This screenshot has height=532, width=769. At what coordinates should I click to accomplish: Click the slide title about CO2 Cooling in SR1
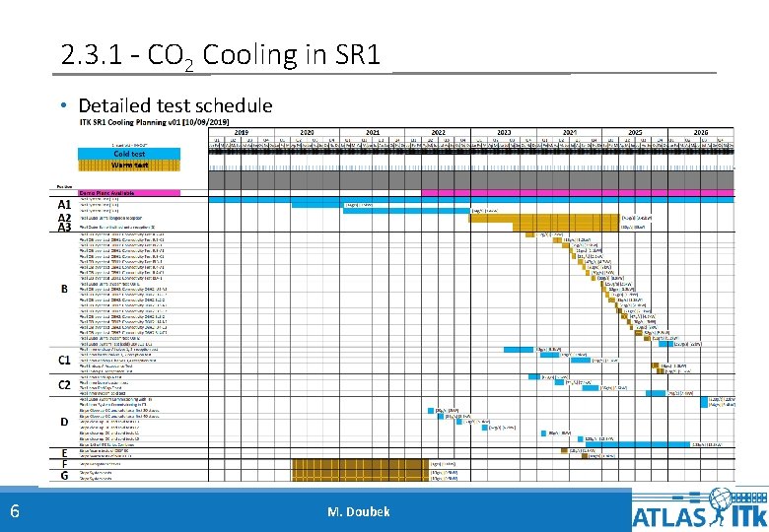(x=221, y=55)
